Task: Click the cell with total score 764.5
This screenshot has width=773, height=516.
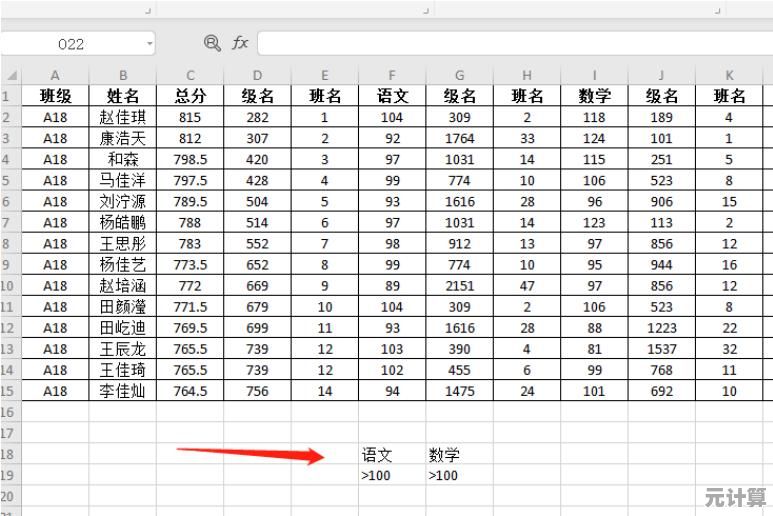Action: pos(190,391)
